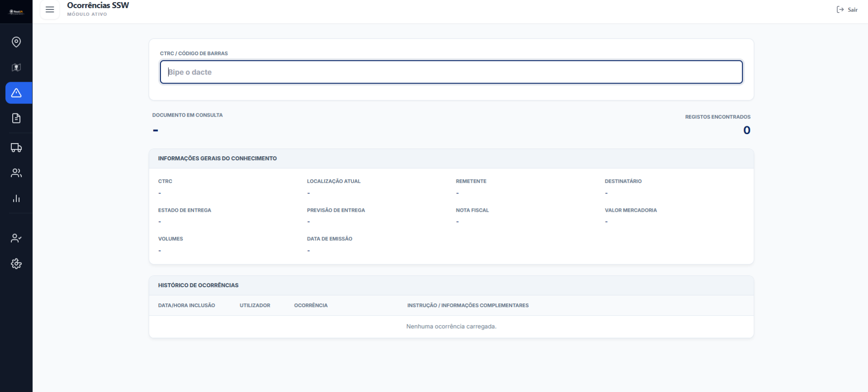
Task: Click the VOLUMES label
Action: pyautogui.click(x=170, y=239)
